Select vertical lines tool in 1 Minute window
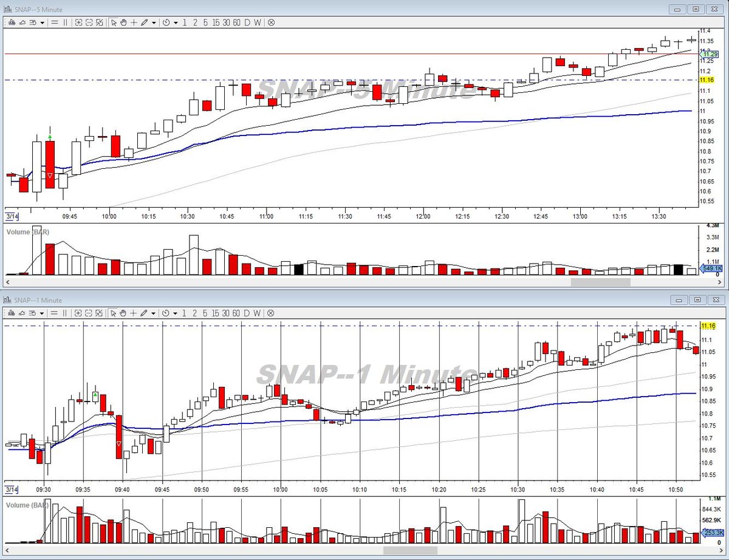 [65, 313]
